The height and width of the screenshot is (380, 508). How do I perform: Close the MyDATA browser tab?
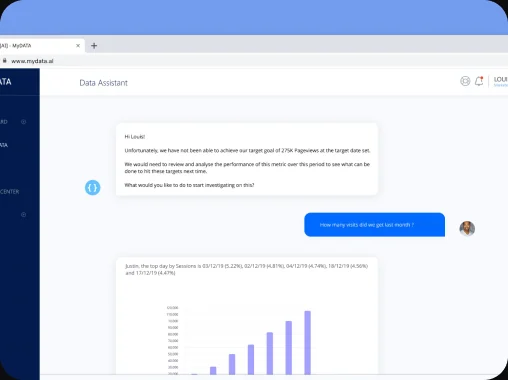click(x=78, y=46)
